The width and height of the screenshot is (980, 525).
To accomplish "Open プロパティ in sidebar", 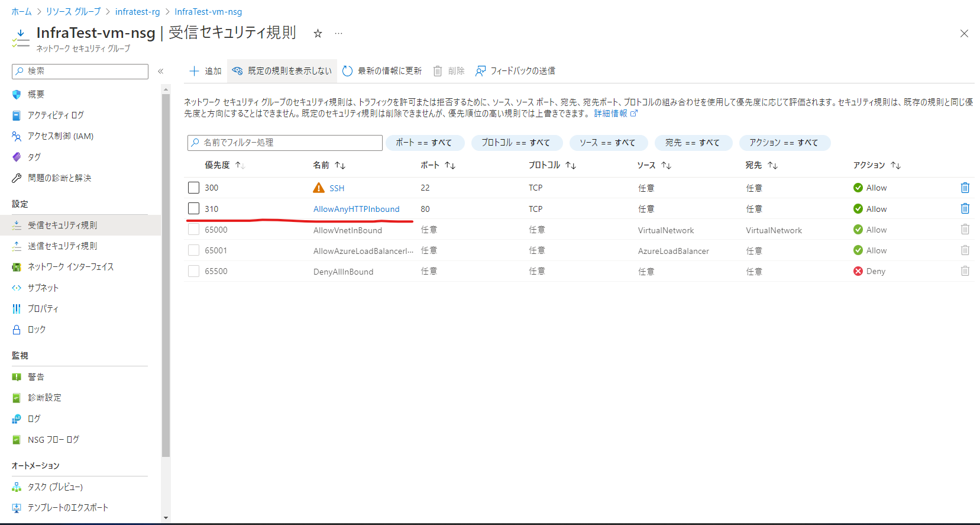I will 43,309.
